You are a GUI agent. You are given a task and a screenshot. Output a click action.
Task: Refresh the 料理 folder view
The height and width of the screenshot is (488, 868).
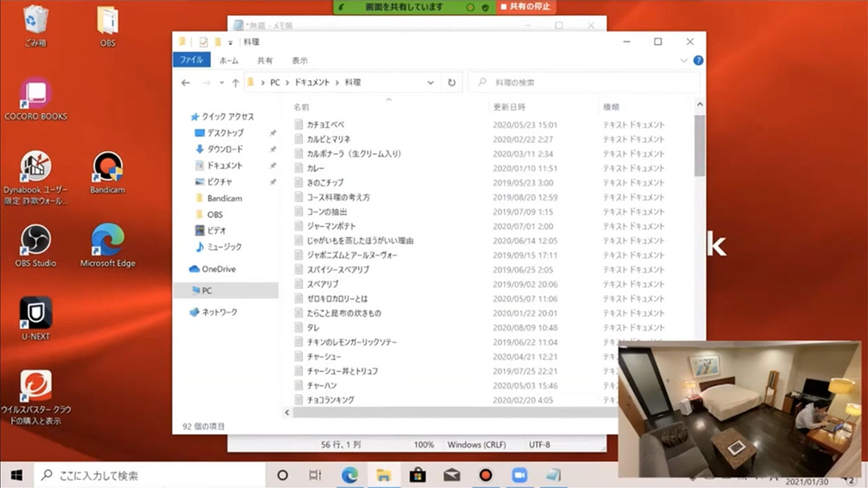coord(452,82)
